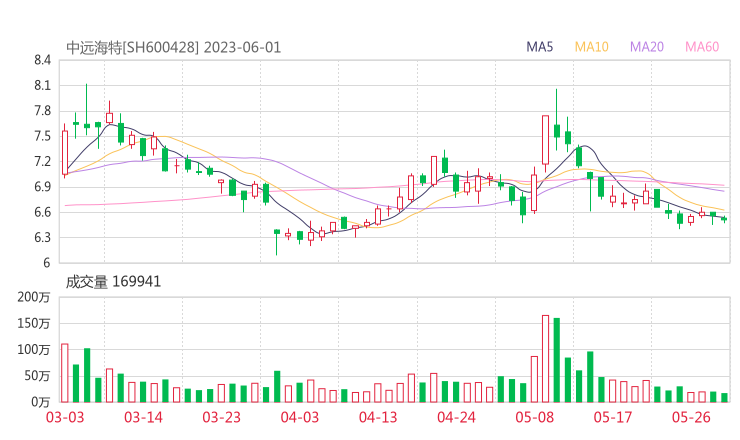Click the 03-03 date axis label
Viewport: 740px width, 440px height.
pos(65,417)
